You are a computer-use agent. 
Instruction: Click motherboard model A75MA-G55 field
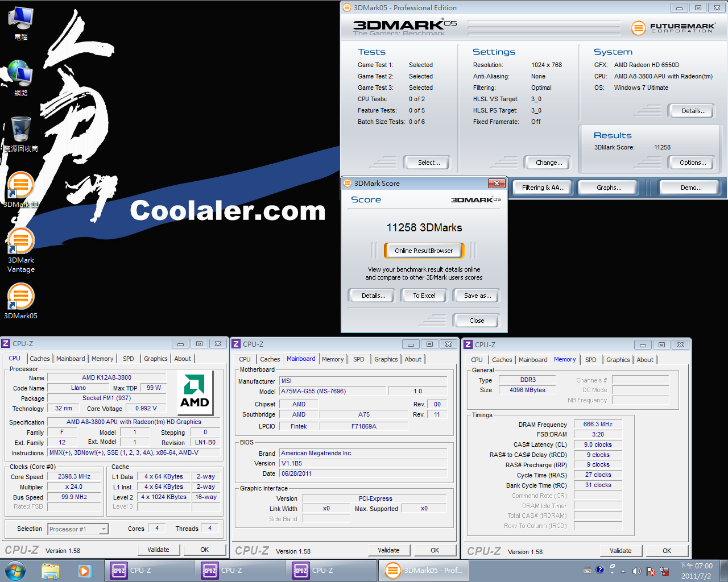click(333, 391)
